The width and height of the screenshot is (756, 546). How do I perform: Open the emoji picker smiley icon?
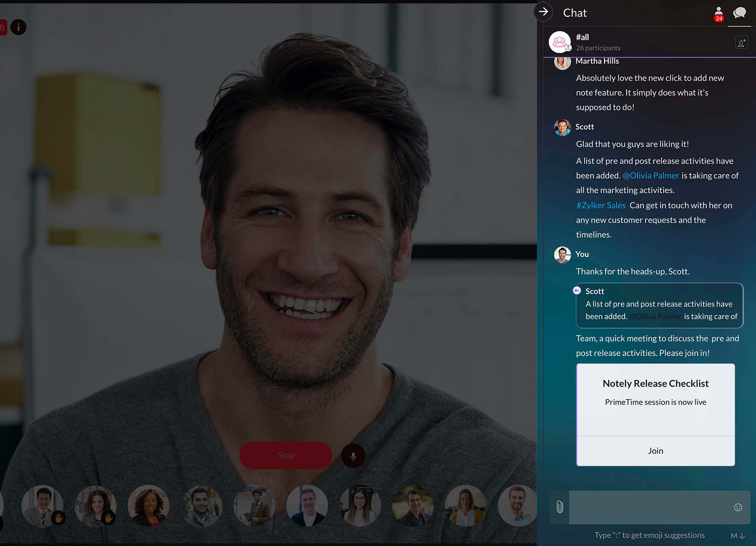pyautogui.click(x=738, y=507)
